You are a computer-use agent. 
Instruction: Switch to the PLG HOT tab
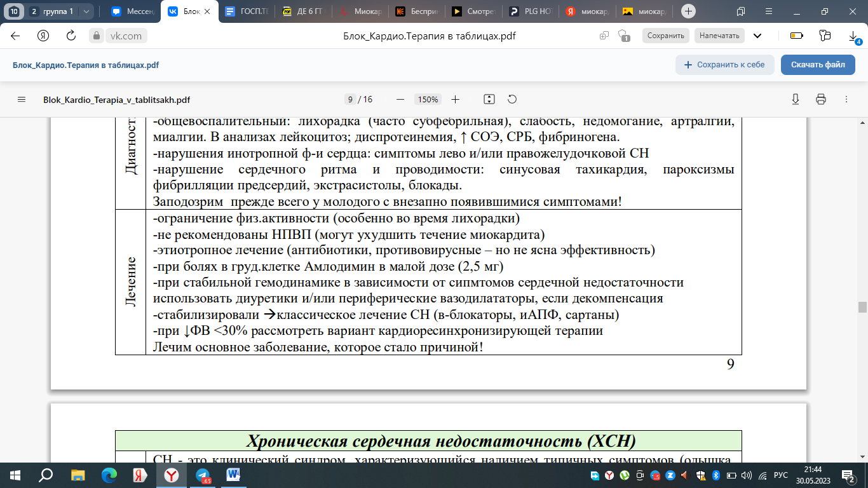pyautogui.click(x=530, y=11)
